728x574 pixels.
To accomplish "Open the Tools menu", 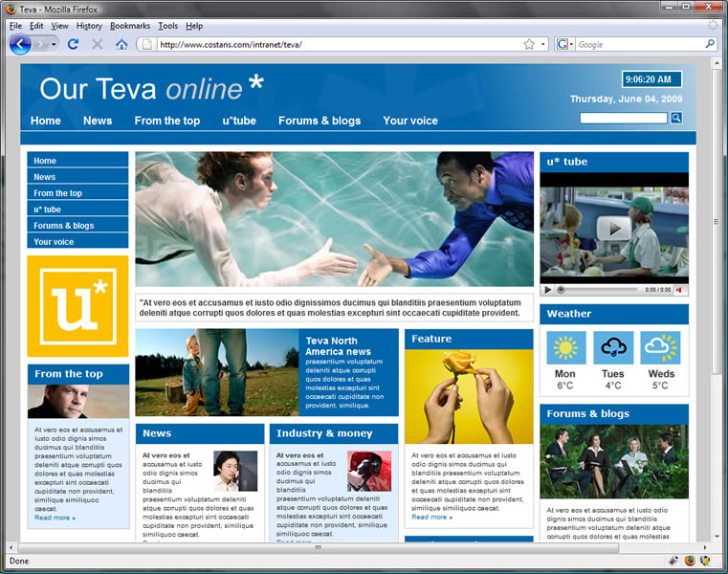I will click(167, 26).
